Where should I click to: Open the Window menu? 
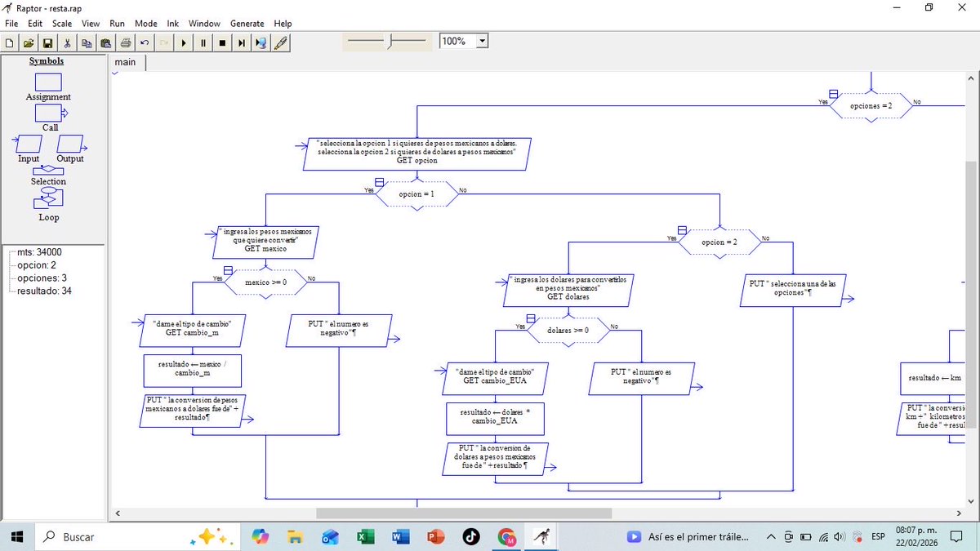204,24
